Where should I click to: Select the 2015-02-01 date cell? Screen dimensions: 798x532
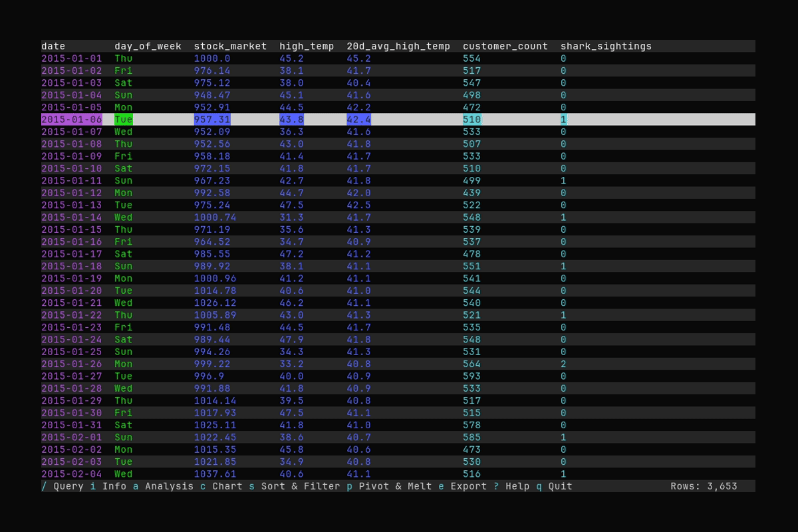pyautogui.click(x=70, y=437)
